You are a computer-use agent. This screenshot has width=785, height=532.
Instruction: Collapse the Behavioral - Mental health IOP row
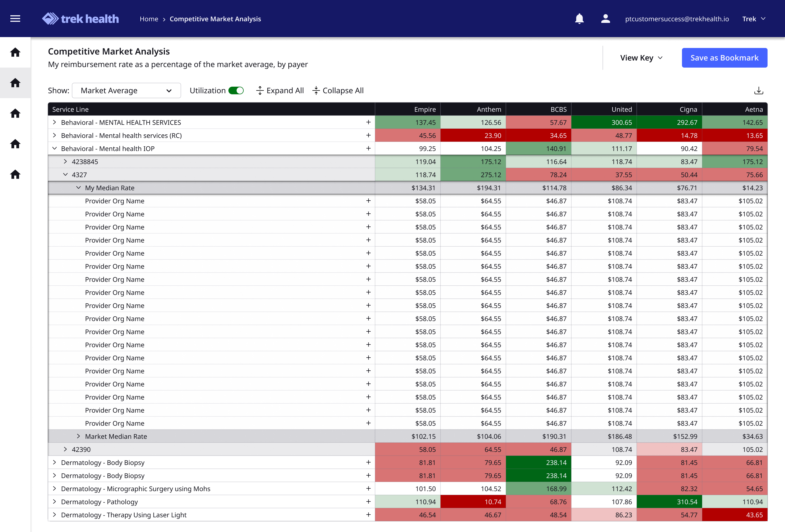click(55, 149)
